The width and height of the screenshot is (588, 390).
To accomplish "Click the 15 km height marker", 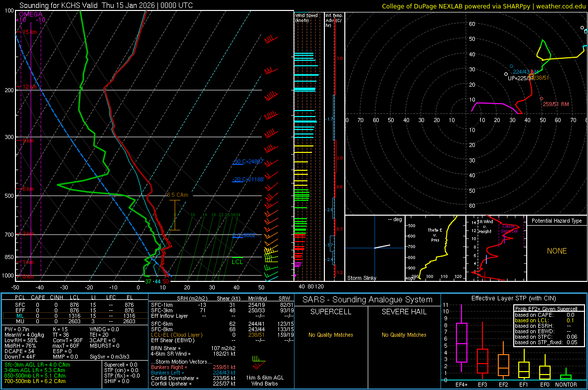I will click(x=29, y=32).
